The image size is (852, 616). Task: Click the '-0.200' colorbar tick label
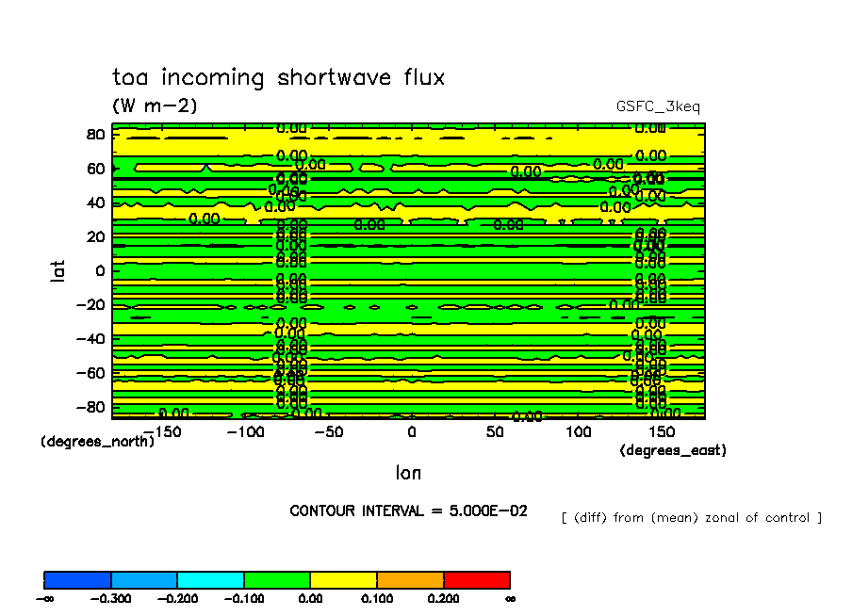178,599
